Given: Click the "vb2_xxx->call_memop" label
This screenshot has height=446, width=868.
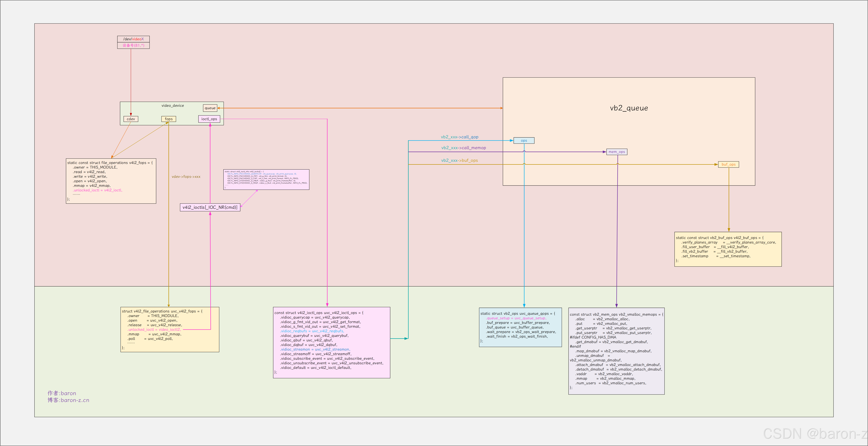Looking at the screenshot, I should (x=464, y=148).
